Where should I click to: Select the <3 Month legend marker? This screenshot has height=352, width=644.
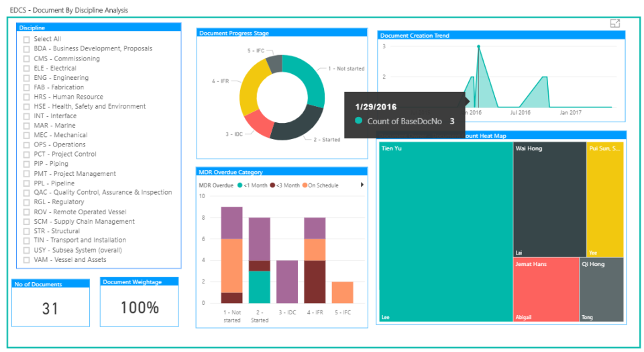coord(272,185)
